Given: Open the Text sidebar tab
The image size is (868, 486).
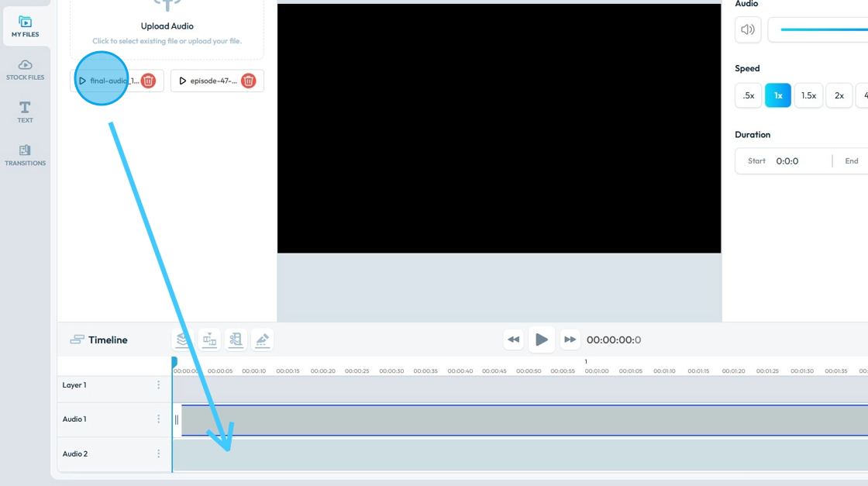Looking at the screenshot, I should point(25,112).
